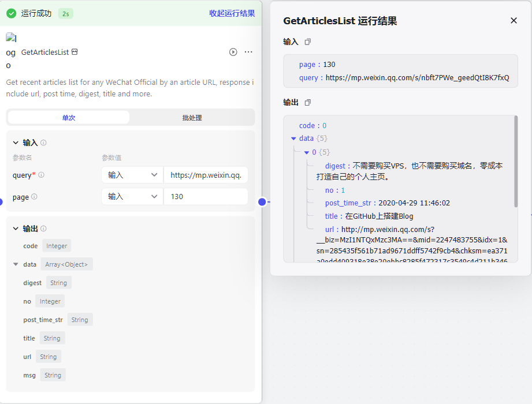This screenshot has height=404, width=532.
Task: Click the query URL line in result input
Action: (x=404, y=77)
